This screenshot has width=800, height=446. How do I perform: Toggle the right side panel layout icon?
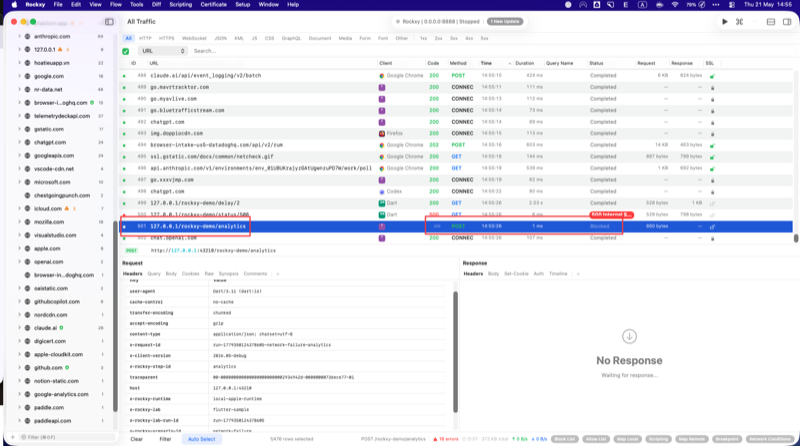[x=787, y=21]
